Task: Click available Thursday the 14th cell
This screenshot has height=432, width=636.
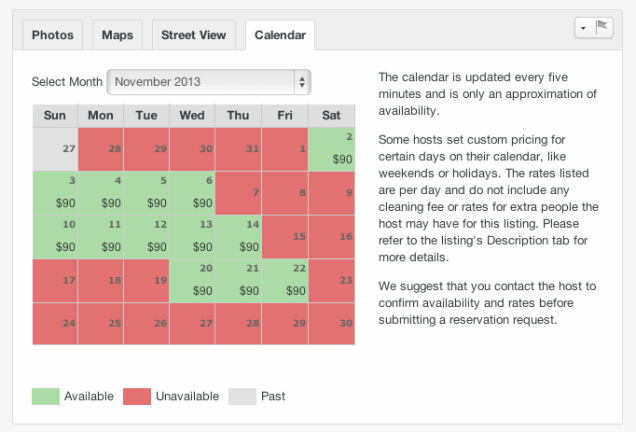Action: click(239, 236)
